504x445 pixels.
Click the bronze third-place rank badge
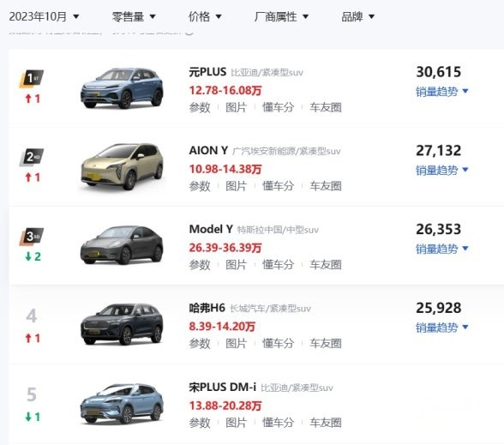point(31,237)
